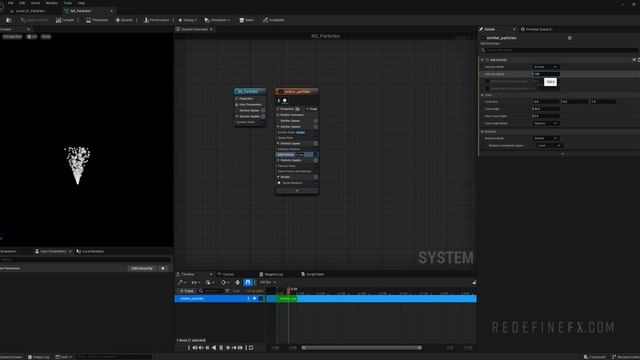Viewport: 640px width, 360px height.
Task: Click the timeline horizontal scrollbar
Action: 362,348
